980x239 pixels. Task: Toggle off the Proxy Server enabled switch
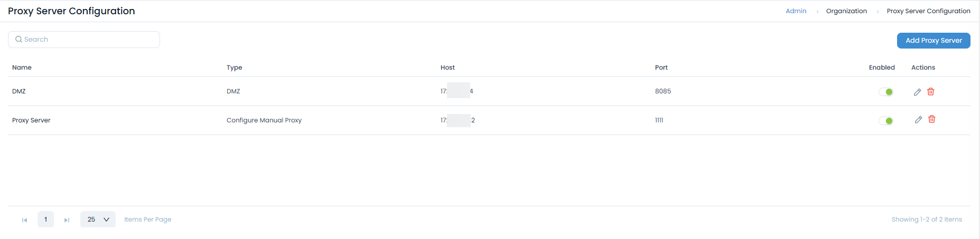(x=886, y=121)
